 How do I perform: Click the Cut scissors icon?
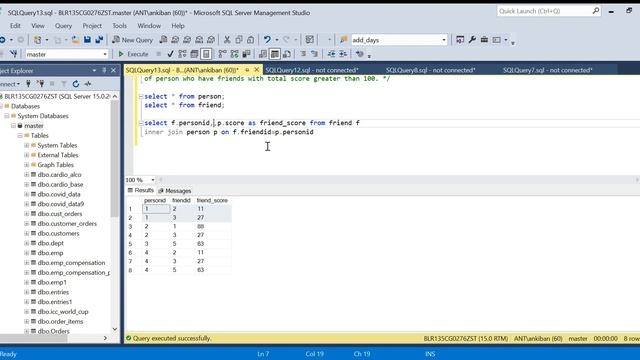(227, 40)
